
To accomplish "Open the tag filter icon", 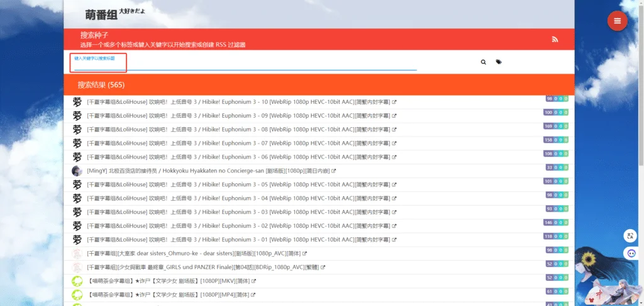I will pyautogui.click(x=499, y=62).
